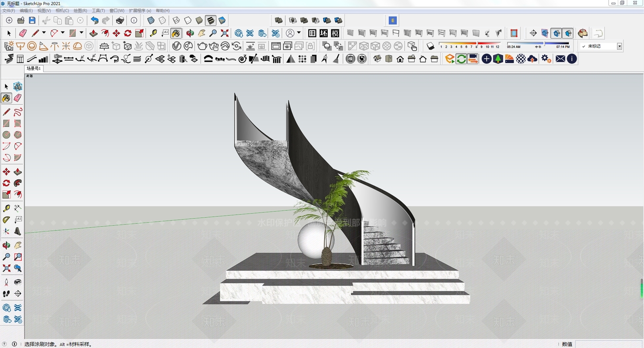
Task: Select the Pie arc tool
Action: (x=18, y=158)
